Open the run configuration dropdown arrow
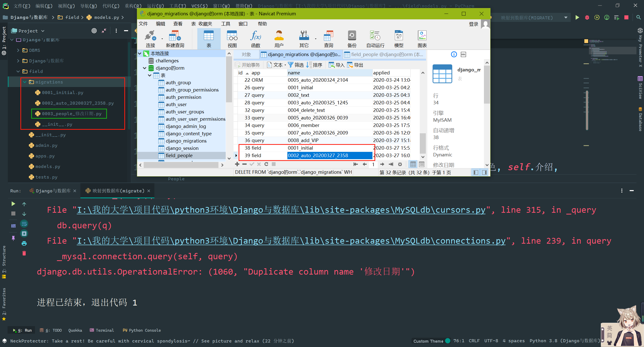This screenshot has height=347, width=644. (566, 18)
